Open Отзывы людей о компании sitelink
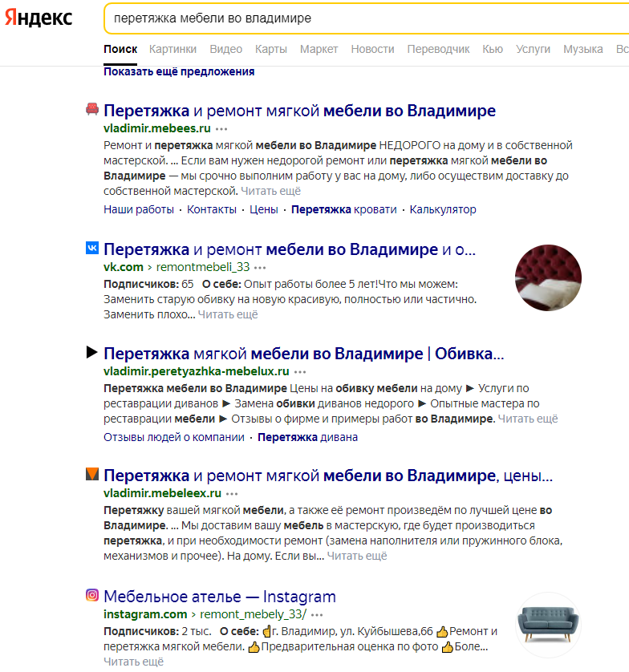The image size is (629, 672). 174,437
